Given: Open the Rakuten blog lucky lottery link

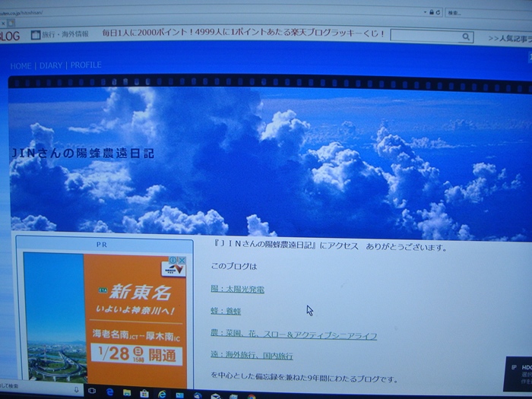Looking at the screenshot, I should pyautogui.click(x=243, y=33).
